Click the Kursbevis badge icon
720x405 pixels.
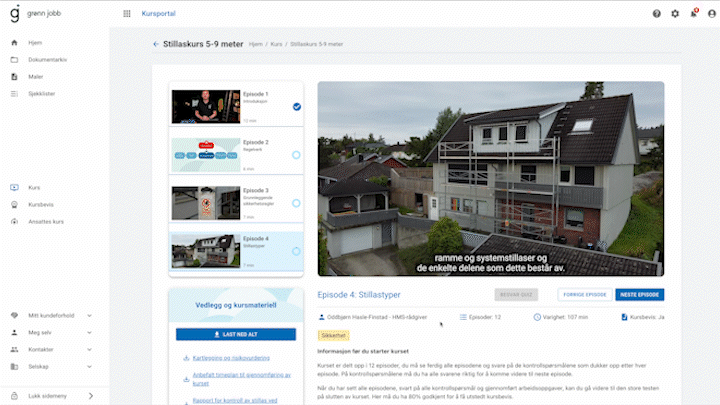click(14, 204)
